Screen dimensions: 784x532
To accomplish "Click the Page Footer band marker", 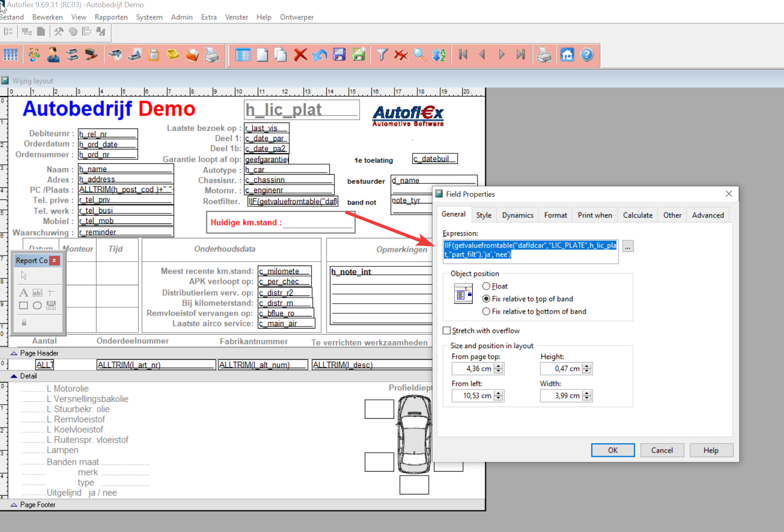I will pos(14,505).
